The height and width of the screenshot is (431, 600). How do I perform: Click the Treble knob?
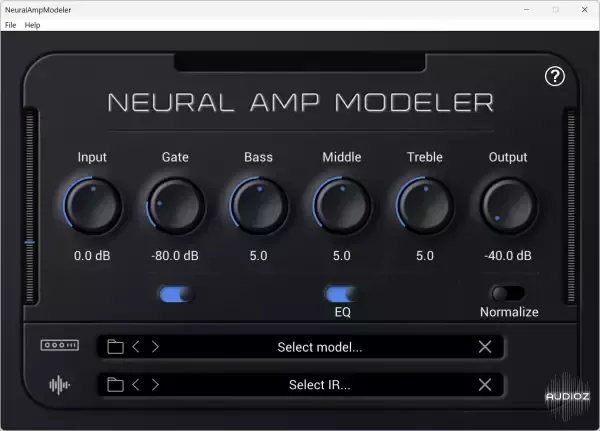pyautogui.click(x=425, y=206)
